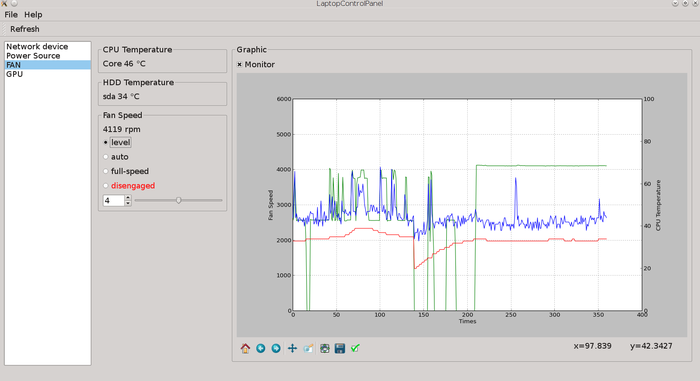Click the fan level slider handle
Image resolution: width=700 pixels, height=381 pixels.
click(x=179, y=201)
